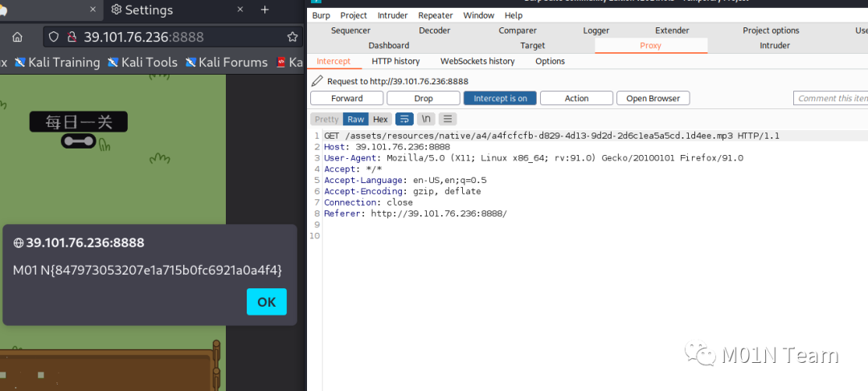
Task: Click the shield tracking protection icon
Action: (x=54, y=37)
